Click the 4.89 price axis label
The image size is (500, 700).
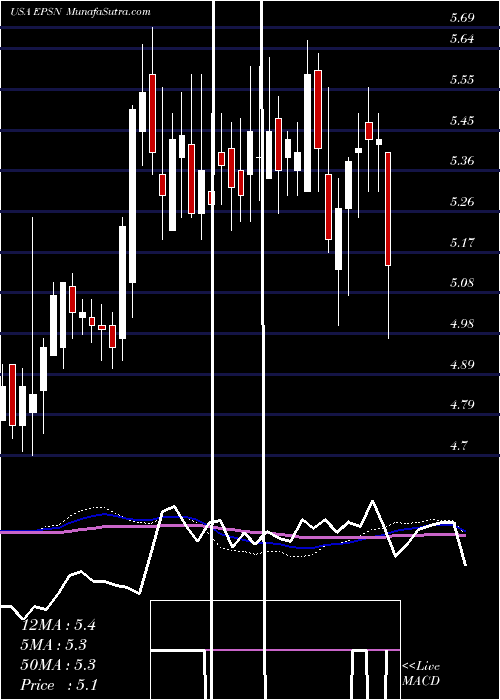tap(462, 365)
